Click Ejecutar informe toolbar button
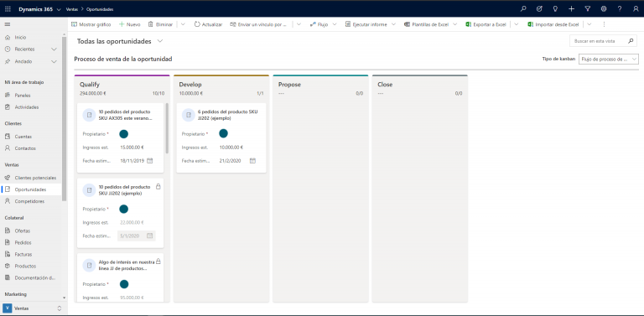644x316 pixels. (366, 24)
